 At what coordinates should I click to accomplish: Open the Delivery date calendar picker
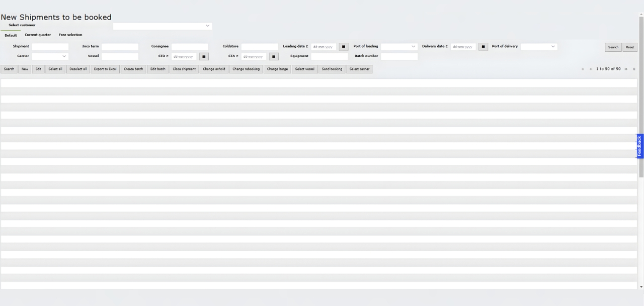[x=483, y=46]
